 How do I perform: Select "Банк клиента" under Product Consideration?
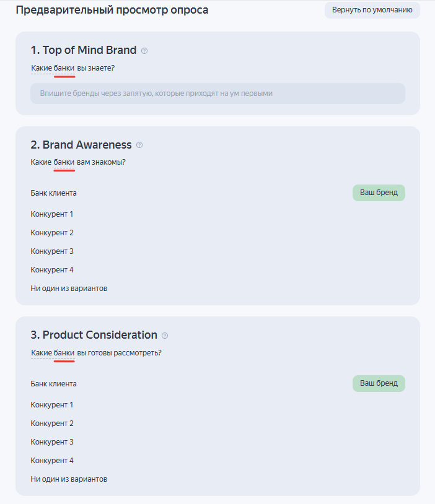point(54,384)
